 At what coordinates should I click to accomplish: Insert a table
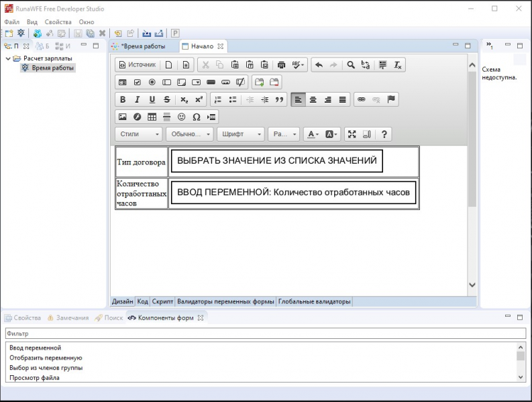pos(152,117)
